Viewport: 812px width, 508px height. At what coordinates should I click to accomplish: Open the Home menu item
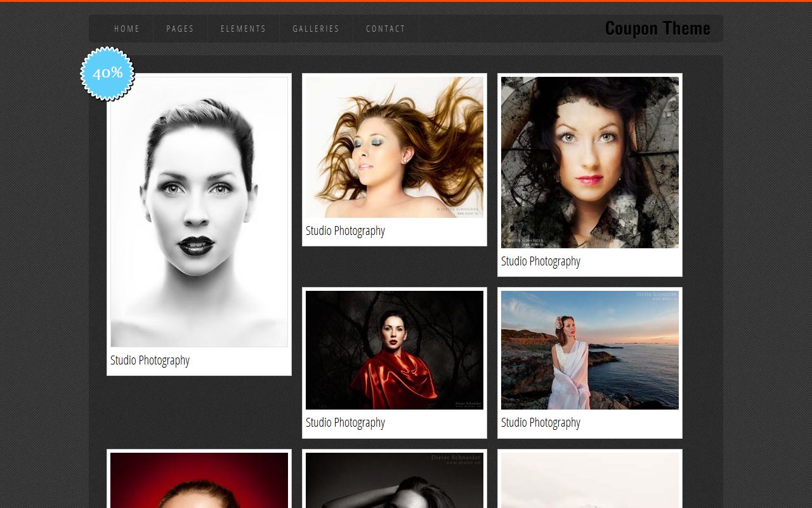(127, 29)
